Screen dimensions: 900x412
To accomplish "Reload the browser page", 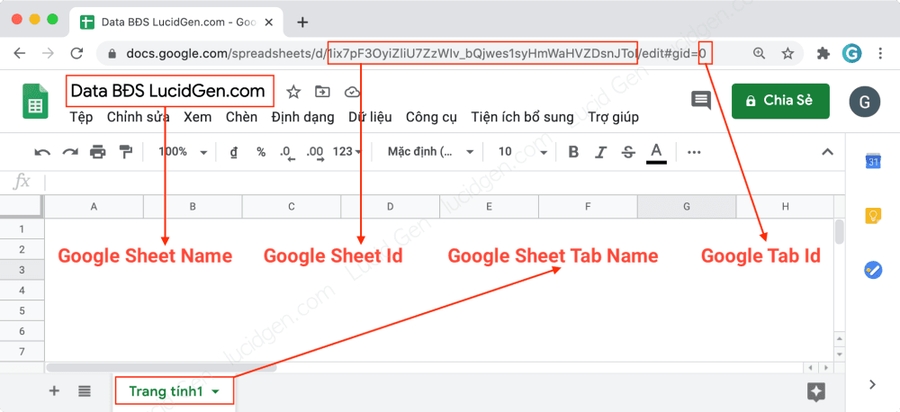I will [76, 53].
